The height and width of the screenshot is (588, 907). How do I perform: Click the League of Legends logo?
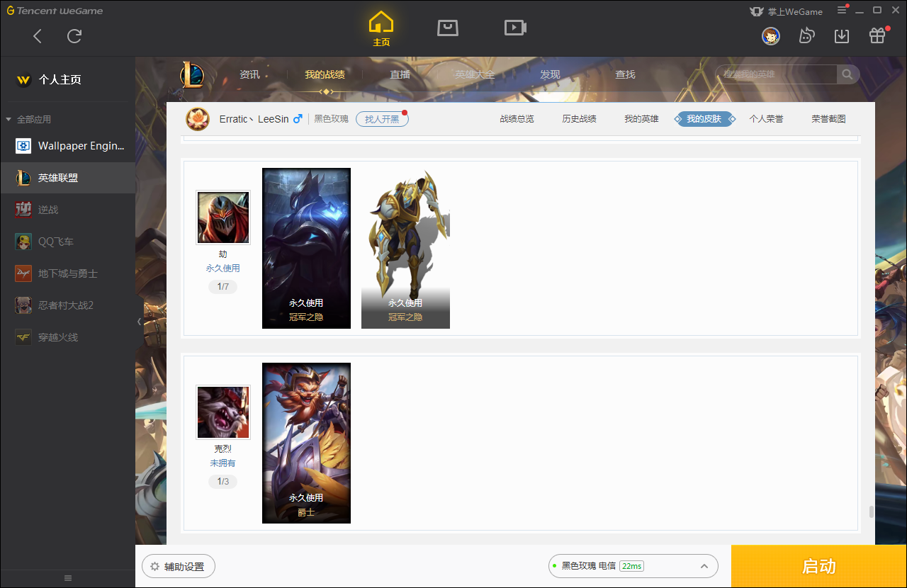pos(191,74)
